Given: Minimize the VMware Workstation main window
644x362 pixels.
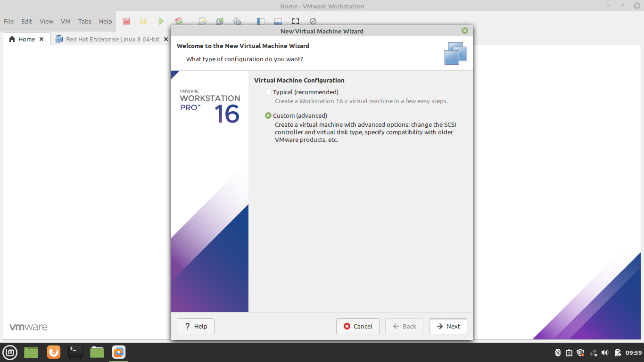Looking at the screenshot, I should (609, 6).
